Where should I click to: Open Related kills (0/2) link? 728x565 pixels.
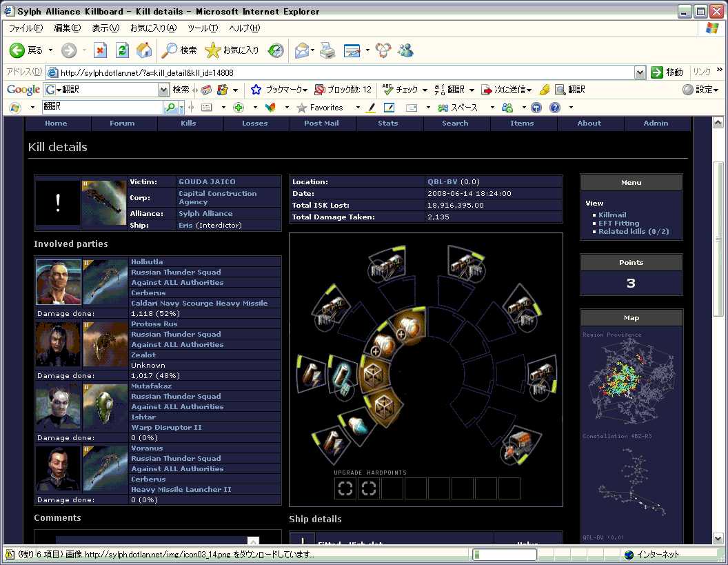click(x=634, y=231)
